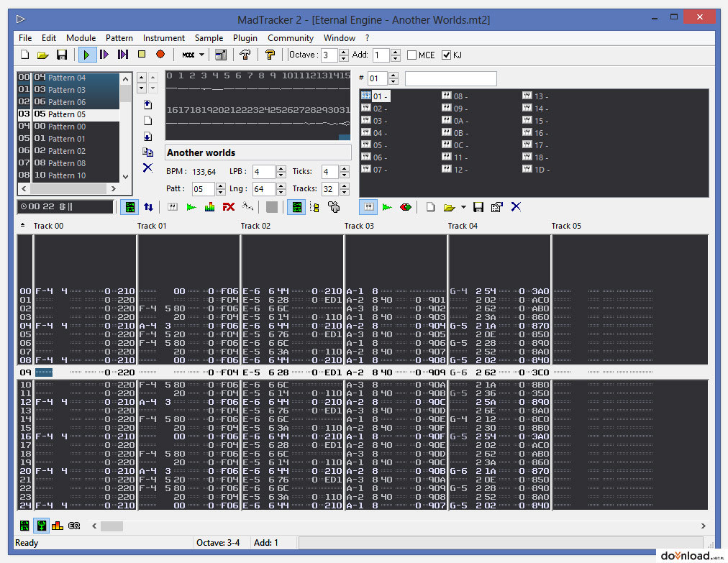Select sequence row 00 Pattern 00
Screen dimensions: 728x563
69,127
